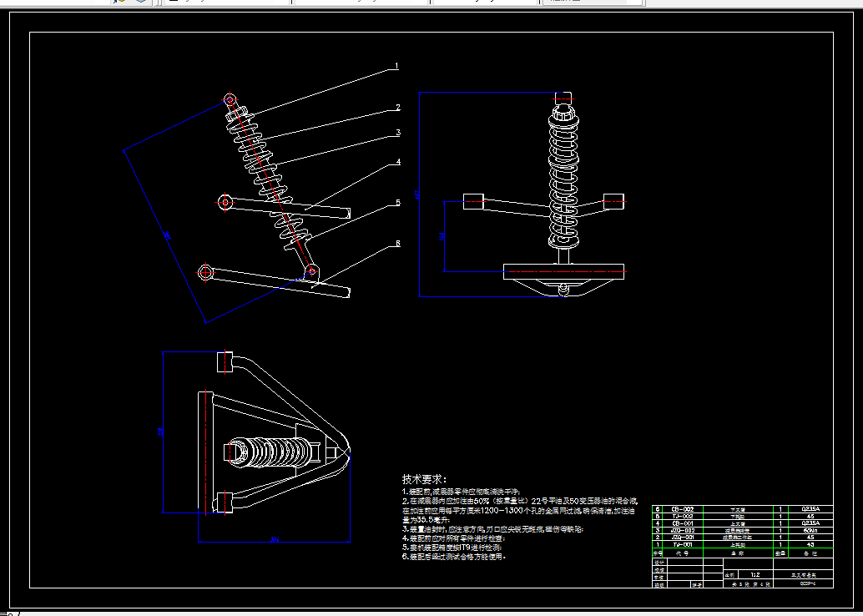Select the 备注 column header in the parts list
863x616 pixels.
pyautogui.click(x=810, y=553)
